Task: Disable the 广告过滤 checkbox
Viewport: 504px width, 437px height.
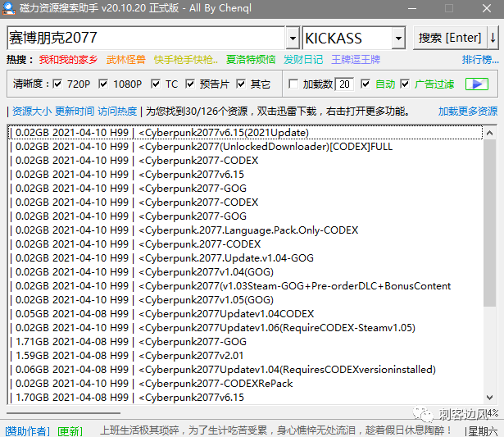Action: coord(405,84)
